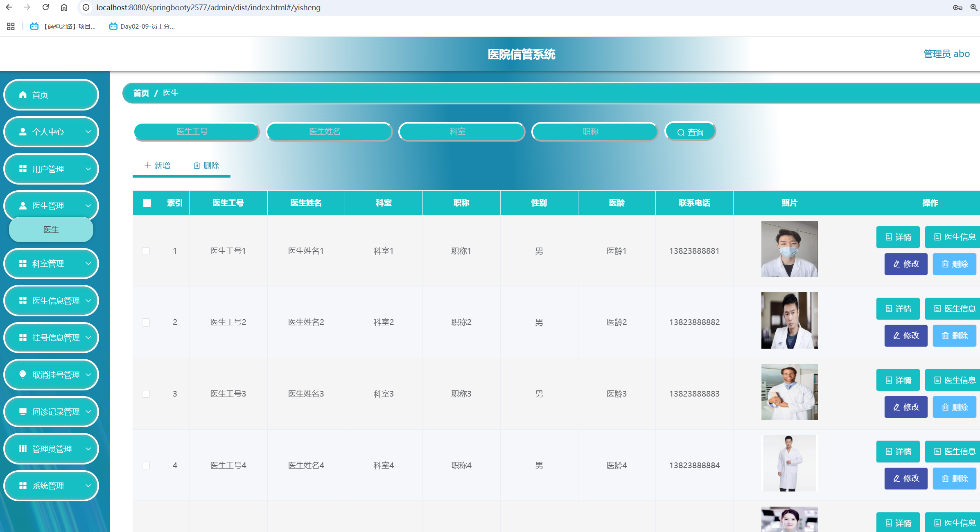The height and width of the screenshot is (532, 980).
Task: Click 修改 for 医生工号4 row
Action: pos(906,478)
